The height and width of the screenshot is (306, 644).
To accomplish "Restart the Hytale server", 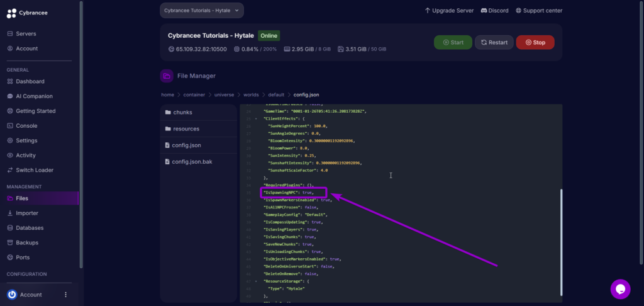I will 494,42.
